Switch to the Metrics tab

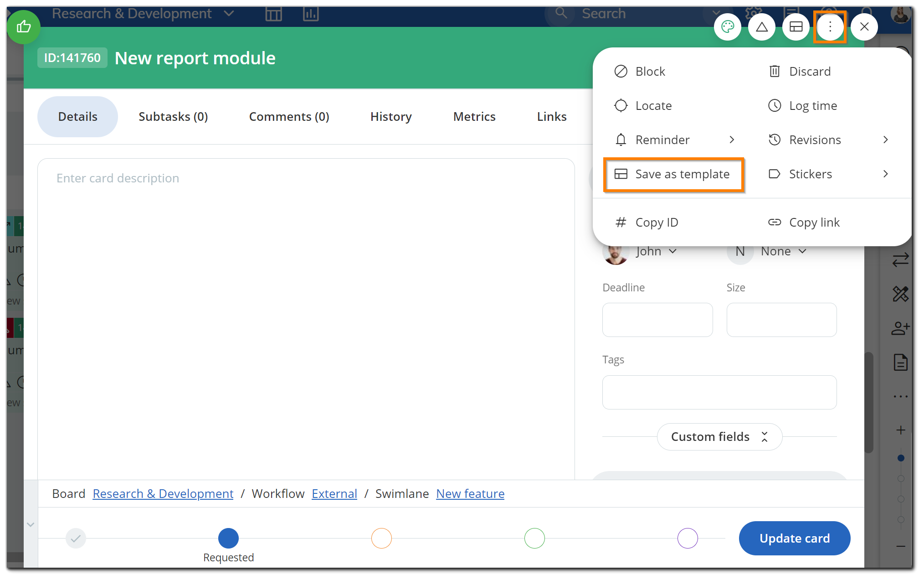coord(474,116)
